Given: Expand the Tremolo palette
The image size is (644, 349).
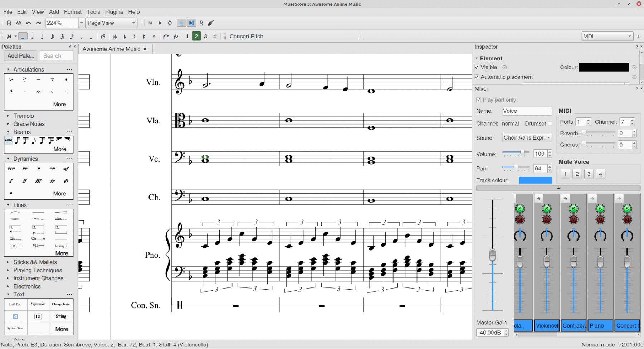Looking at the screenshot, I should [x=8, y=116].
